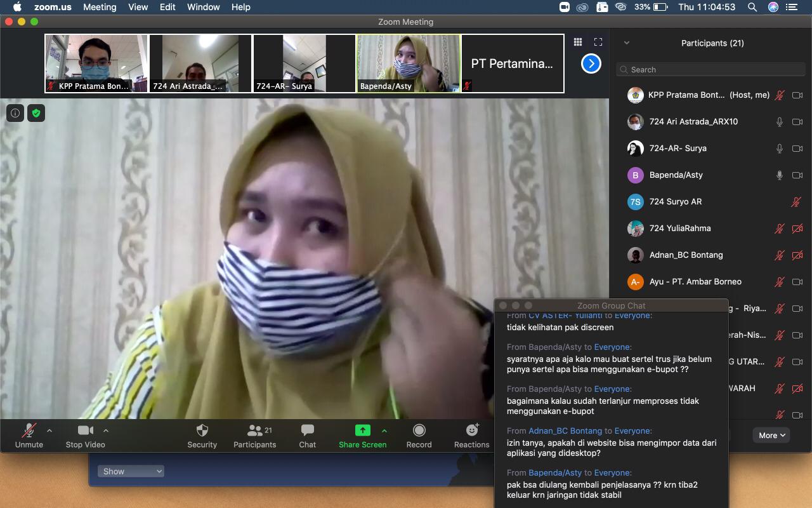The height and width of the screenshot is (508, 812).
Task: Show next video thumbnails with blue arrow
Action: pyautogui.click(x=591, y=63)
